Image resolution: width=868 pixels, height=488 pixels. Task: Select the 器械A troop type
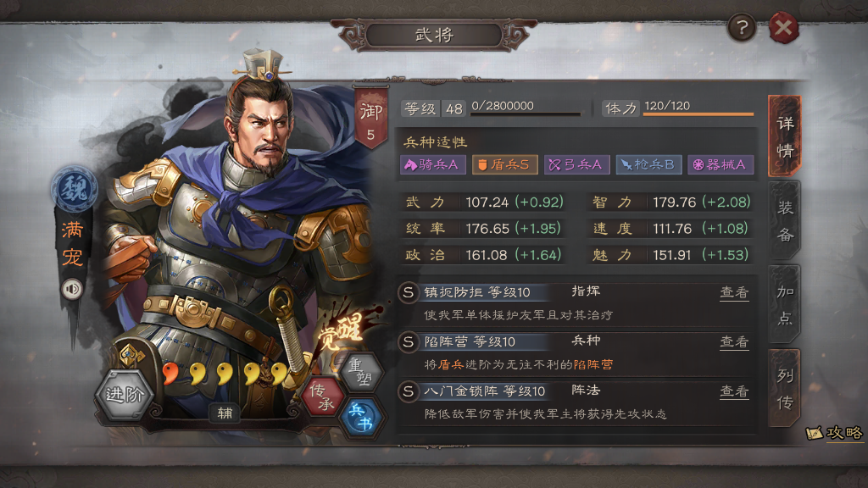coord(721,164)
